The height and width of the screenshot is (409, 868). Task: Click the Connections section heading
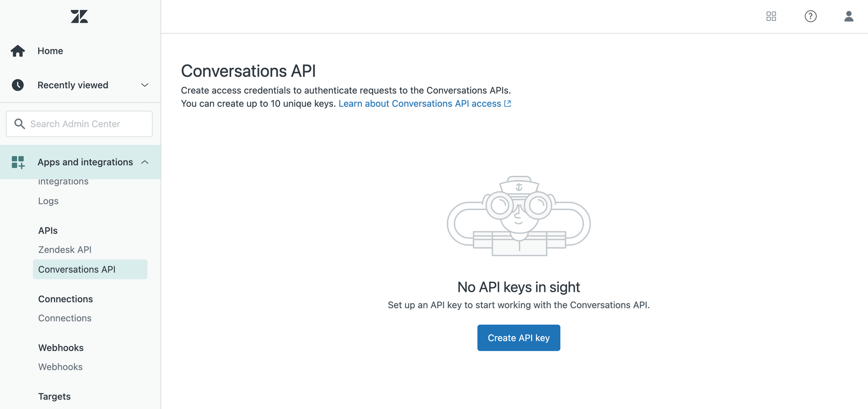[x=66, y=299]
